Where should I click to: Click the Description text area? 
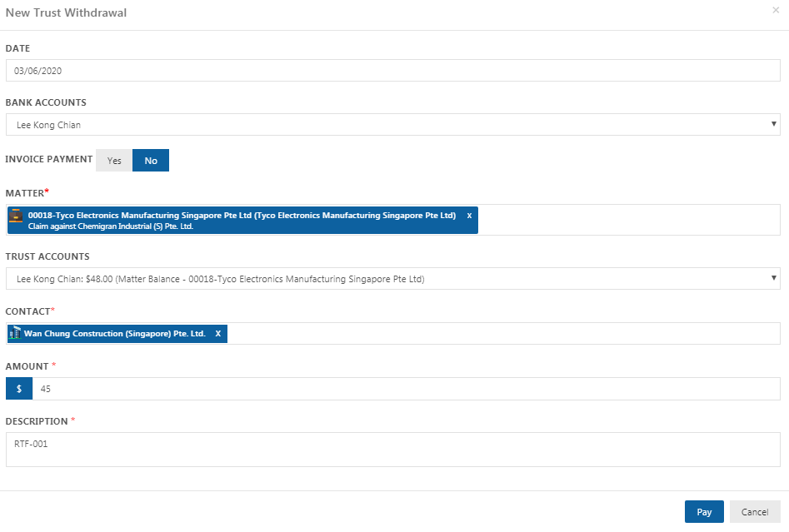393,450
